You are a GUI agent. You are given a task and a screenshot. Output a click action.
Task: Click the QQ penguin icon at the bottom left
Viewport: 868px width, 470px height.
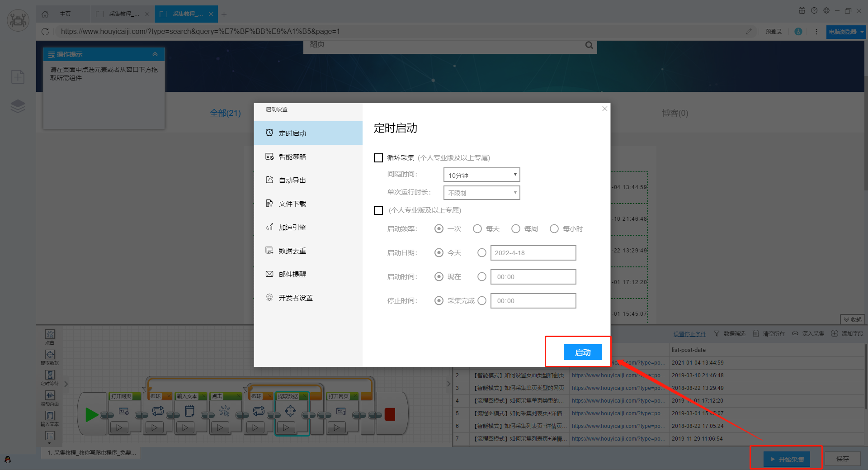pyautogui.click(x=8, y=460)
